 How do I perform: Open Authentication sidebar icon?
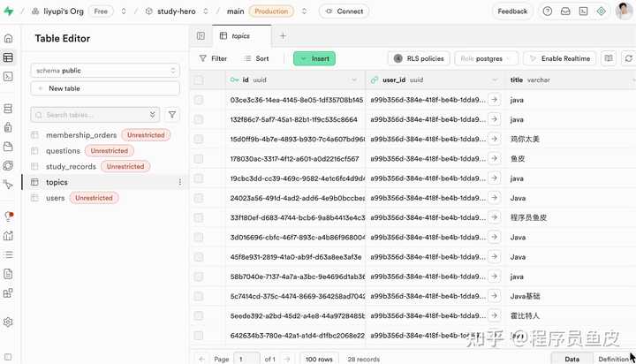(x=8, y=127)
